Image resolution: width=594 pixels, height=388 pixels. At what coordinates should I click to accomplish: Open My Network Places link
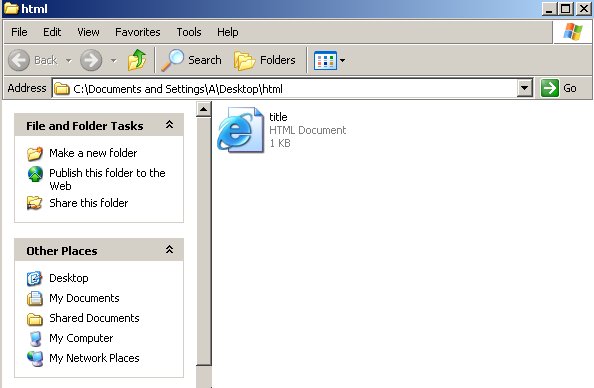94,358
